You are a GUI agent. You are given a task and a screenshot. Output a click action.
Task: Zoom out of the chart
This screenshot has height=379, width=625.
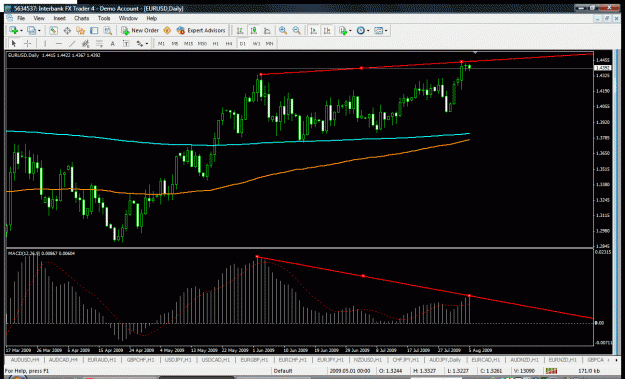pos(297,30)
